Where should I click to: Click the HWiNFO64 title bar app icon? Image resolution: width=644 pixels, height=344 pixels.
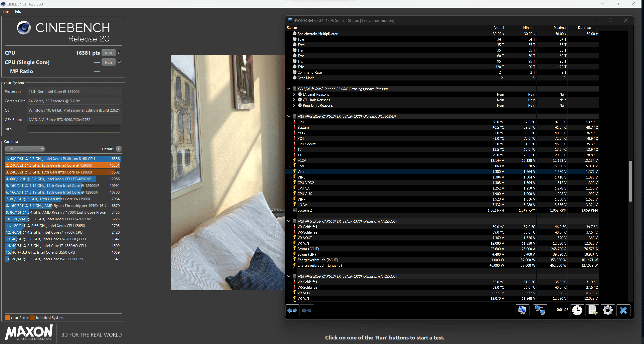pos(290,20)
